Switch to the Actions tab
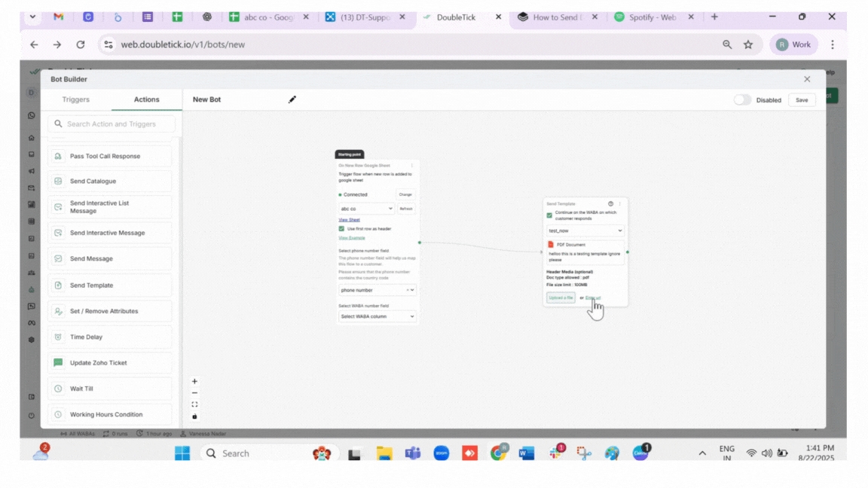 pos(146,99)
